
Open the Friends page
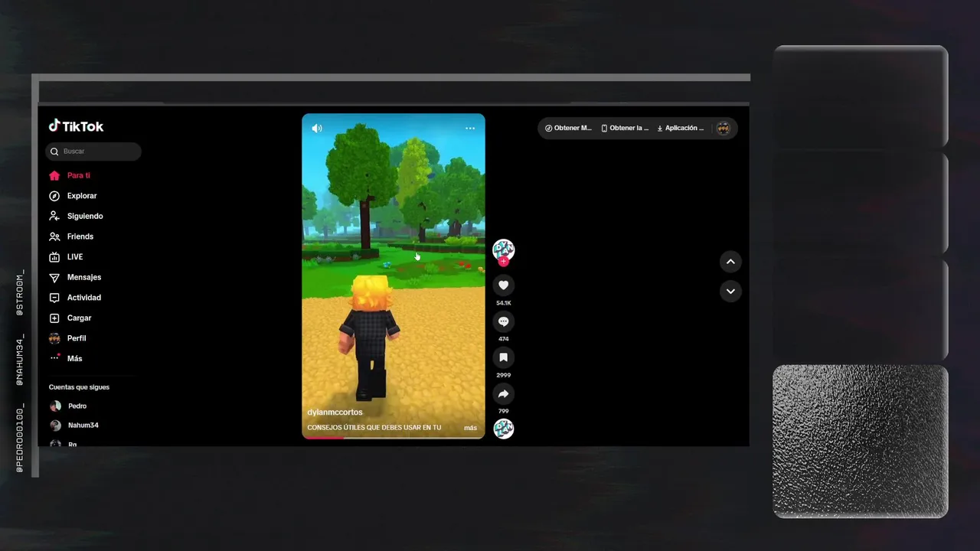pos(80,236)
